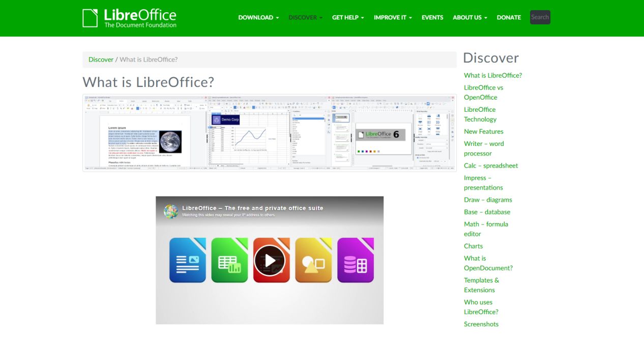Open Math – formula editor link

click(x=486, y=229)
